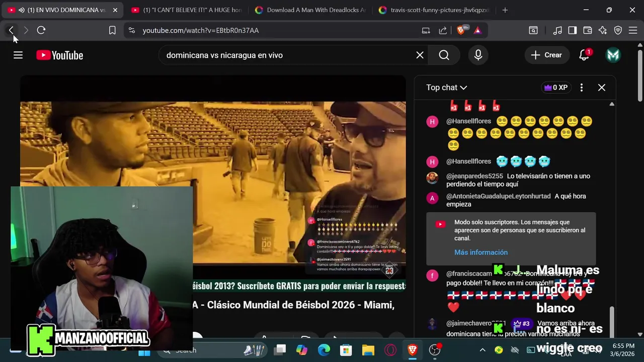Expand the Top chat dropdown

(x=447, y=87)
